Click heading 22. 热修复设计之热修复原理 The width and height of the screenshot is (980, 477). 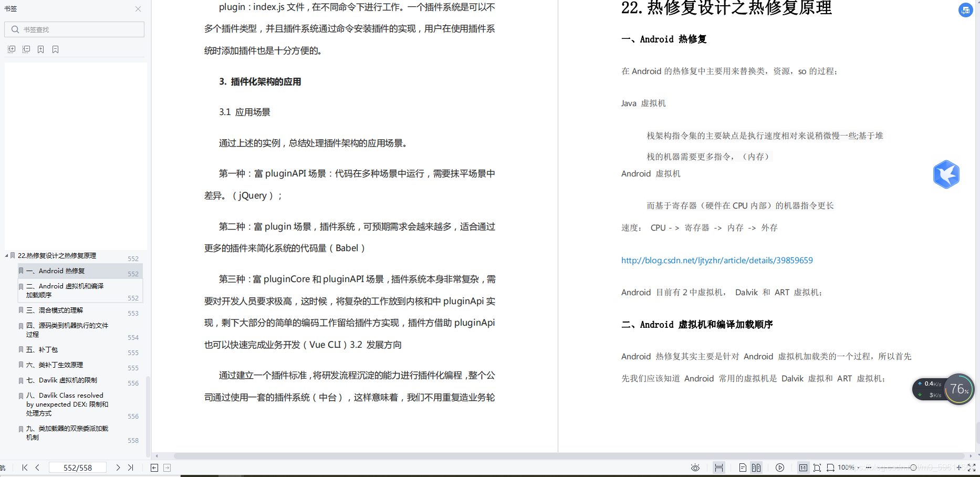(x=726, y=8)
